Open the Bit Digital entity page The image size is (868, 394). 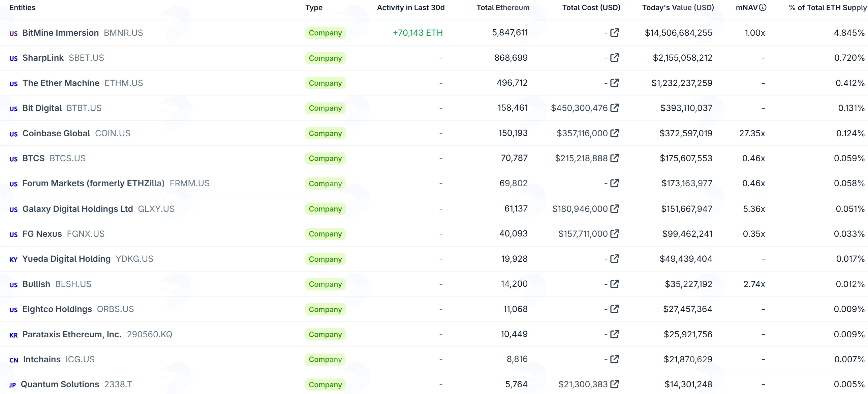point(42,108)
